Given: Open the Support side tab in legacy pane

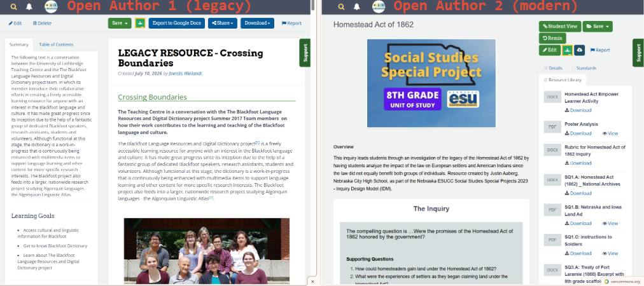Looking at the screenshot, I should 305,53.
